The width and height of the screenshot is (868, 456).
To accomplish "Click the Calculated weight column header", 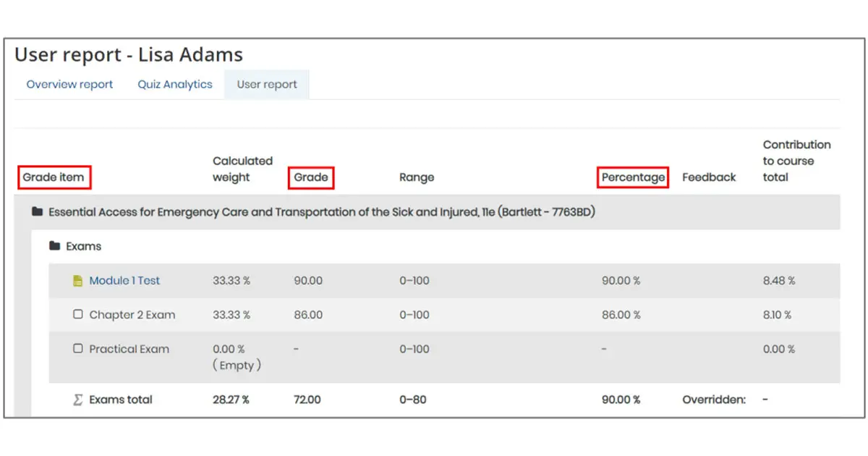I will coord(242,169).
